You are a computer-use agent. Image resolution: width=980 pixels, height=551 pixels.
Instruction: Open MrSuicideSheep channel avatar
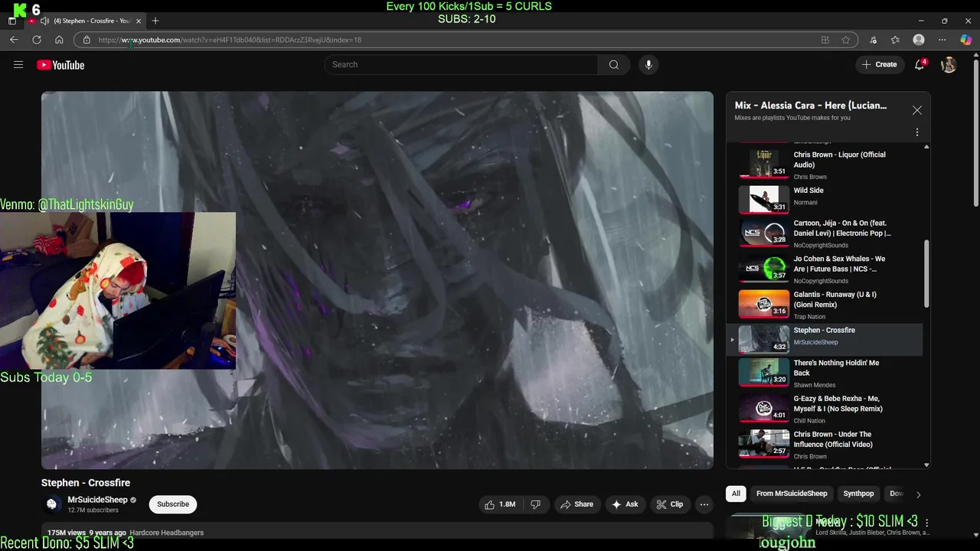tap(51, 504)
